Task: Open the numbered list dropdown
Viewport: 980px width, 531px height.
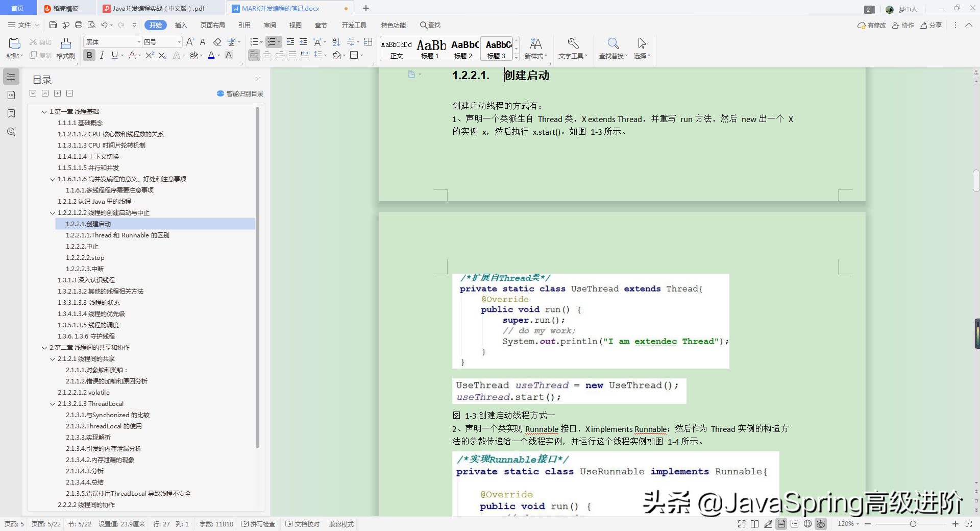Action: [x=279, y=42]
